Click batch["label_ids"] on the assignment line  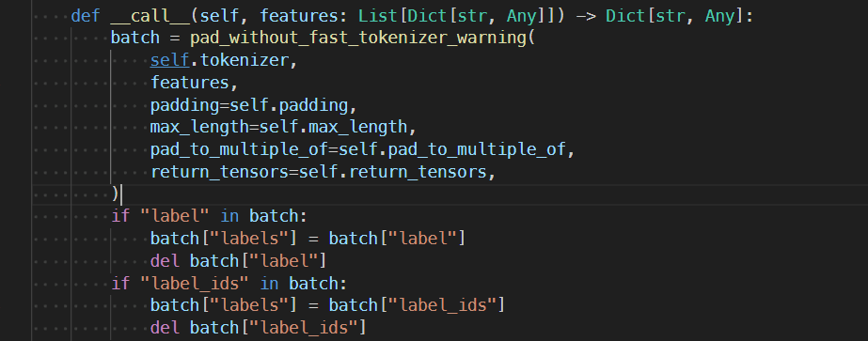click(417, 305)
